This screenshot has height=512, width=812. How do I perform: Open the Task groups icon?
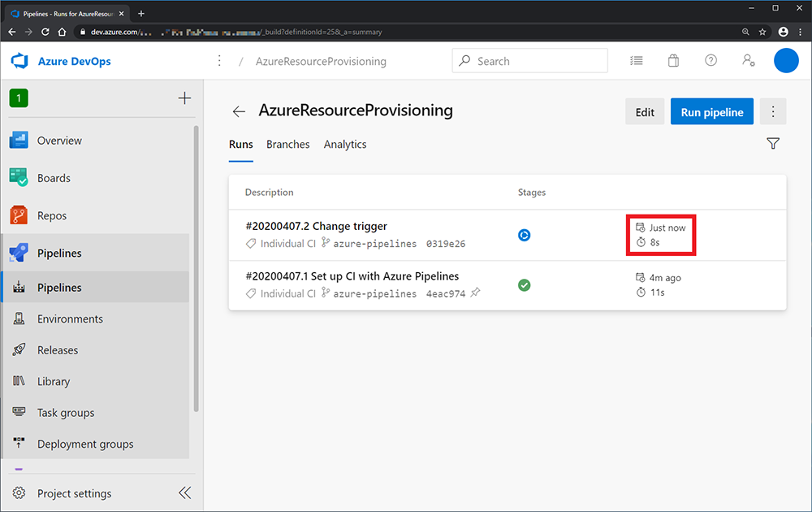[x=19, y=413]
